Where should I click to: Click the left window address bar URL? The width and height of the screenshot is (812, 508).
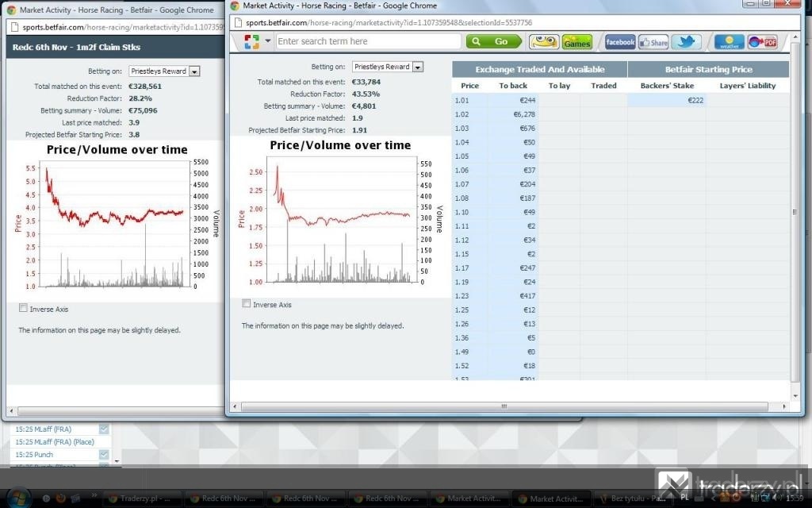[123, 27]
